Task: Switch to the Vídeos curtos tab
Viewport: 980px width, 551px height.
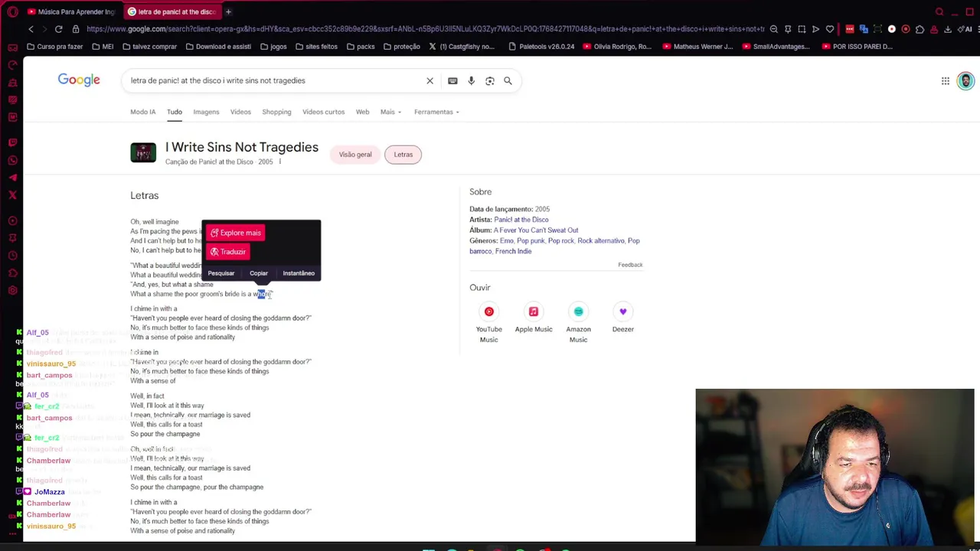Action: (323, 112)
